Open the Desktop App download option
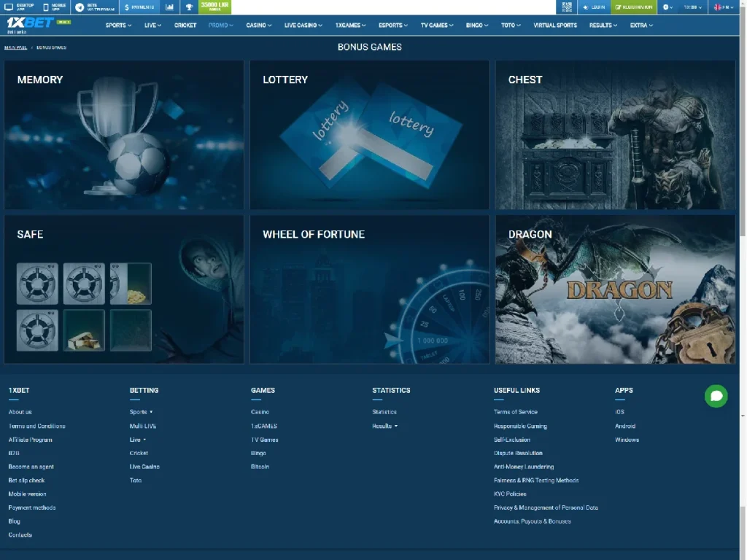 tap(20, 7)
